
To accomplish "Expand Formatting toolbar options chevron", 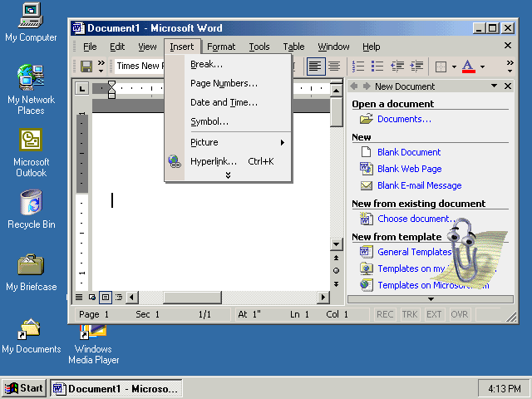I will pyautogui.click(x=510, y=66).
